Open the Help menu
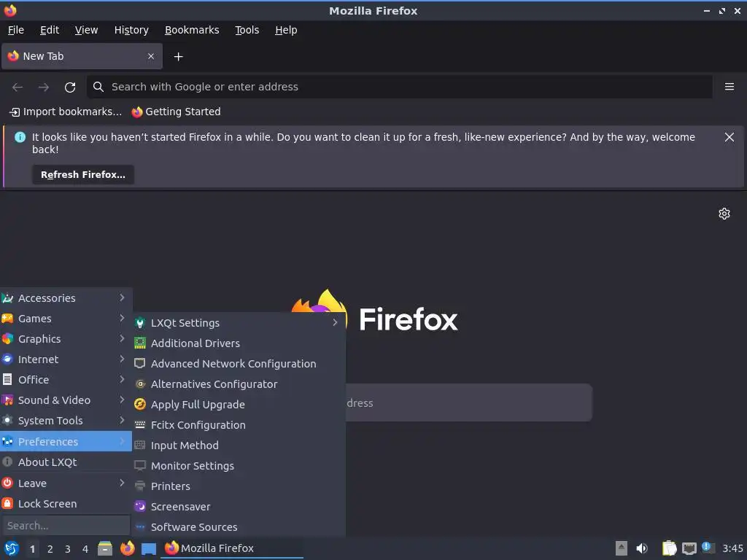747x560 pixels. [x=286, y=30]
